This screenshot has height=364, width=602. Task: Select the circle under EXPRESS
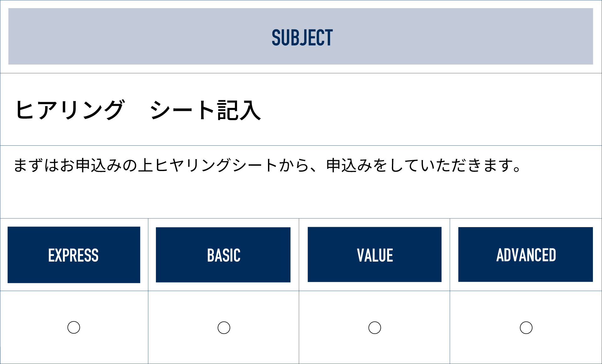74,327
